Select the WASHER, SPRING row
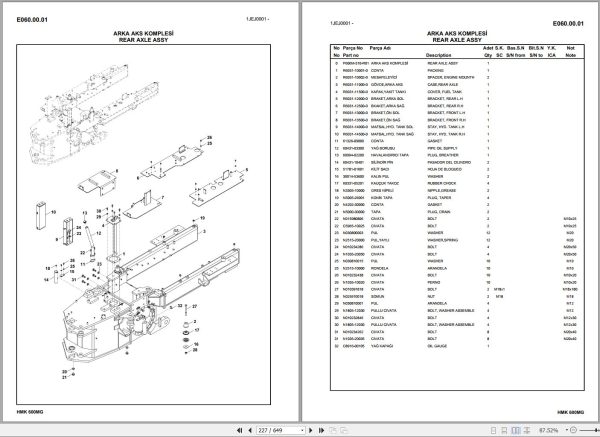 [457, 240]
